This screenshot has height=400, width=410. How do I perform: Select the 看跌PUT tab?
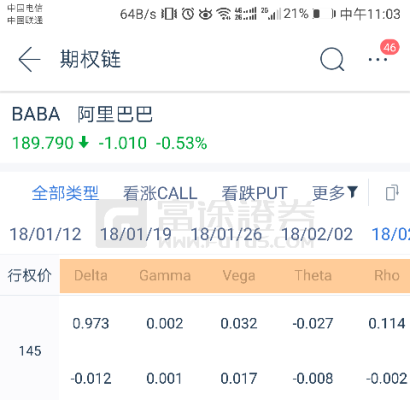pos(255,193)
